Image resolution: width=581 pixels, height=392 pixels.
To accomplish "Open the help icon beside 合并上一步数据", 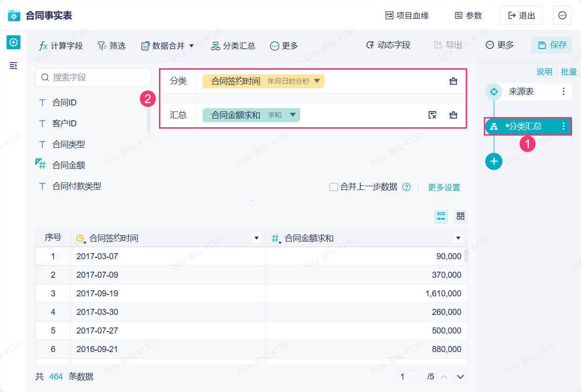I will point(407,187).
